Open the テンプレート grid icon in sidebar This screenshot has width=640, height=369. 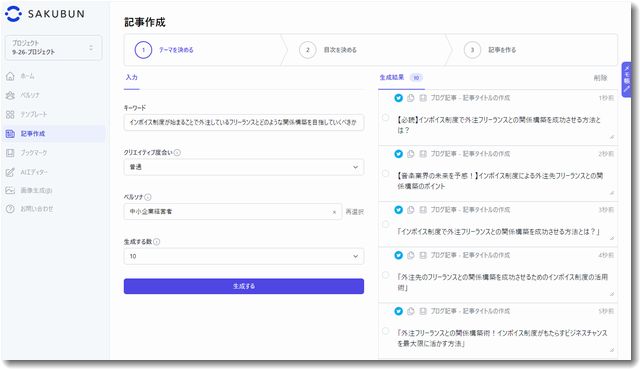tap(10, 114)
